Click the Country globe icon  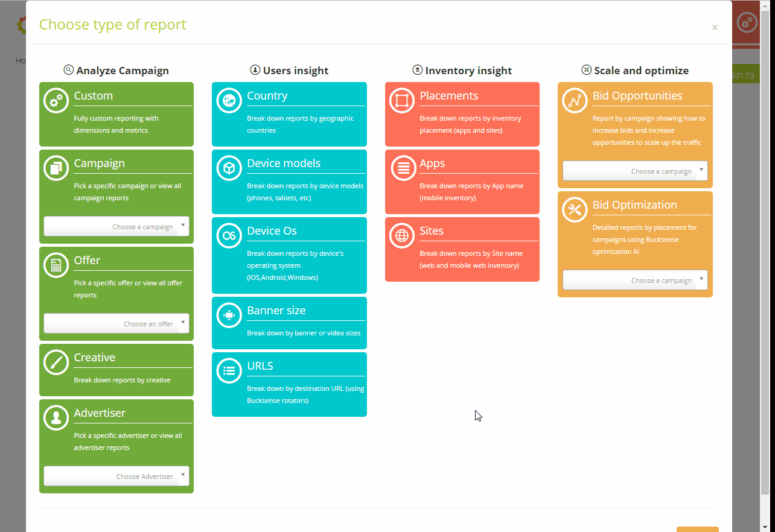coord(229,101)
